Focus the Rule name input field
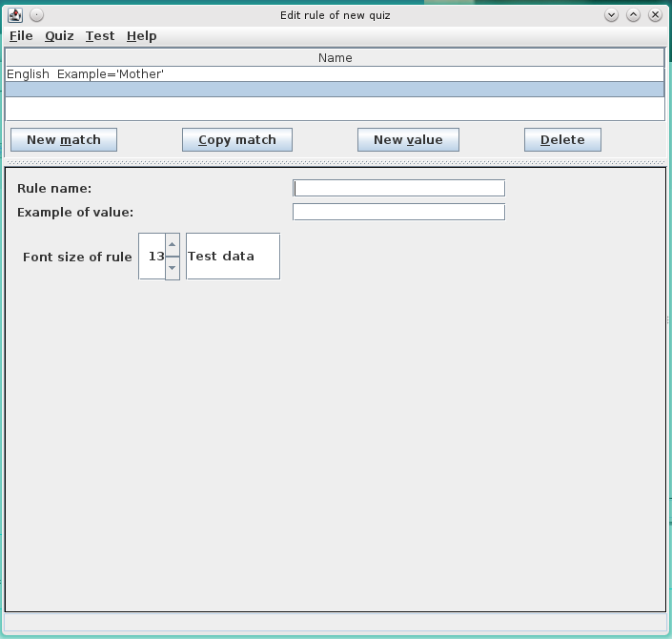The image size is (672, 639). pos(398,188)
